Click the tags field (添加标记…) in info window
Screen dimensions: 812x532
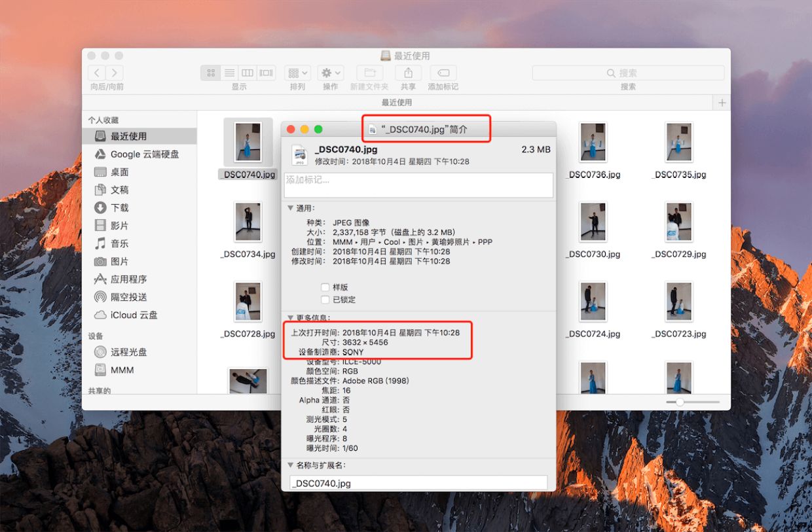click(418, 185)
